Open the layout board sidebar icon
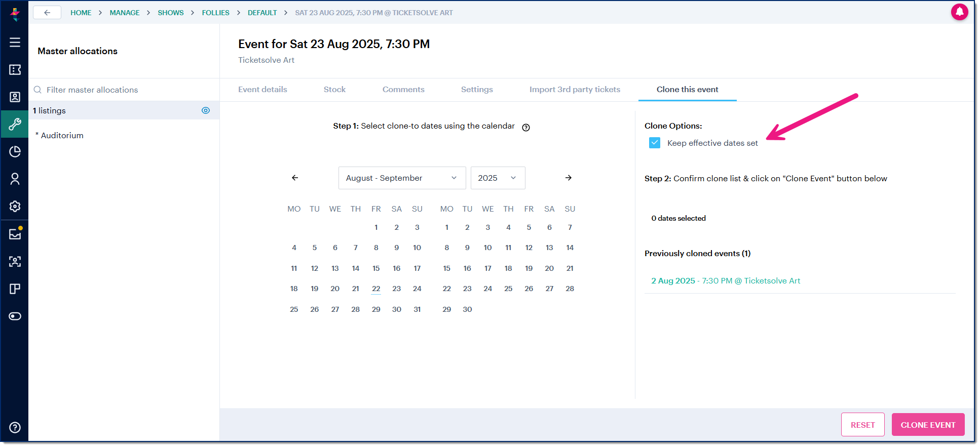This screenshot has height=447, width=980. (15, 289)
